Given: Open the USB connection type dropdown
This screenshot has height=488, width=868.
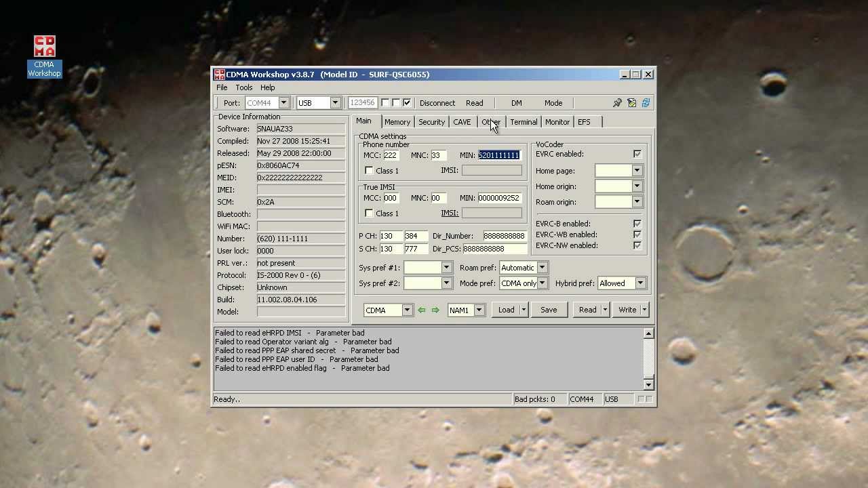Looking at the screenshot, I should click(x=335, y=103).
